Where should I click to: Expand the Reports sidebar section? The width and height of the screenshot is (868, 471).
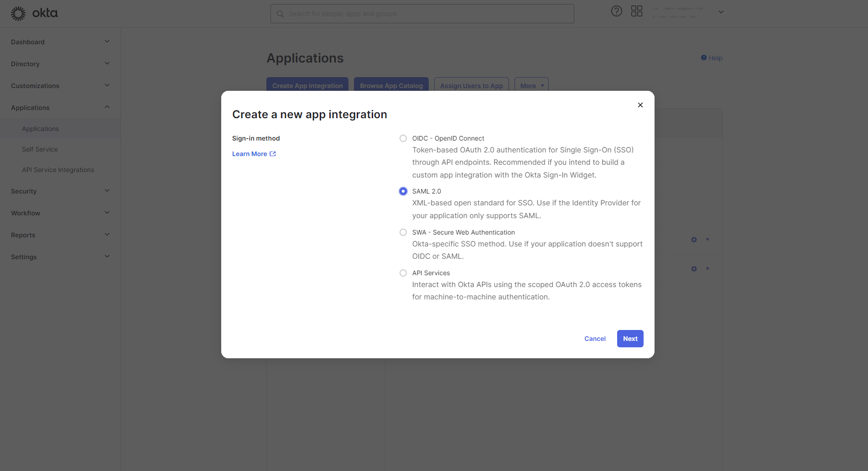point(107,235)
